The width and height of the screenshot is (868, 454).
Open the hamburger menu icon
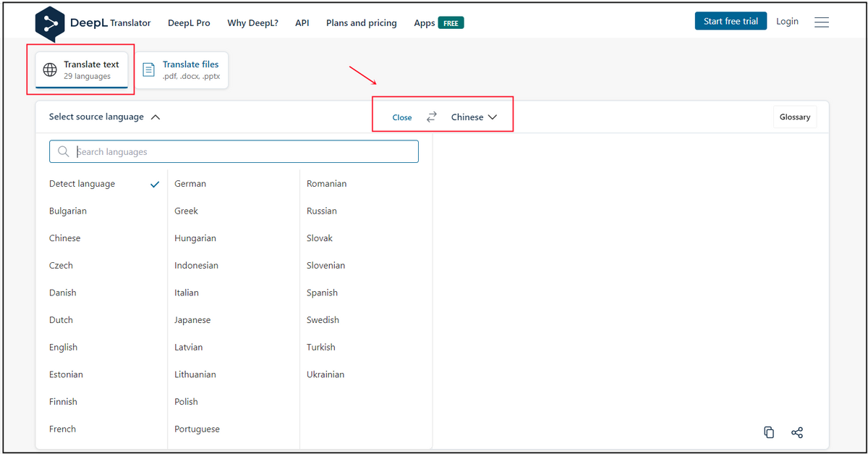point(822,22)
